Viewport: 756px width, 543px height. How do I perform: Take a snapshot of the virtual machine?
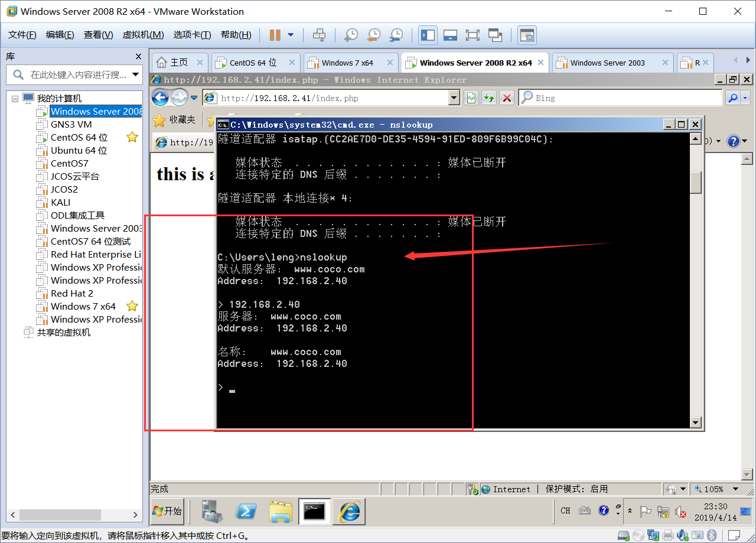(351, 35)
